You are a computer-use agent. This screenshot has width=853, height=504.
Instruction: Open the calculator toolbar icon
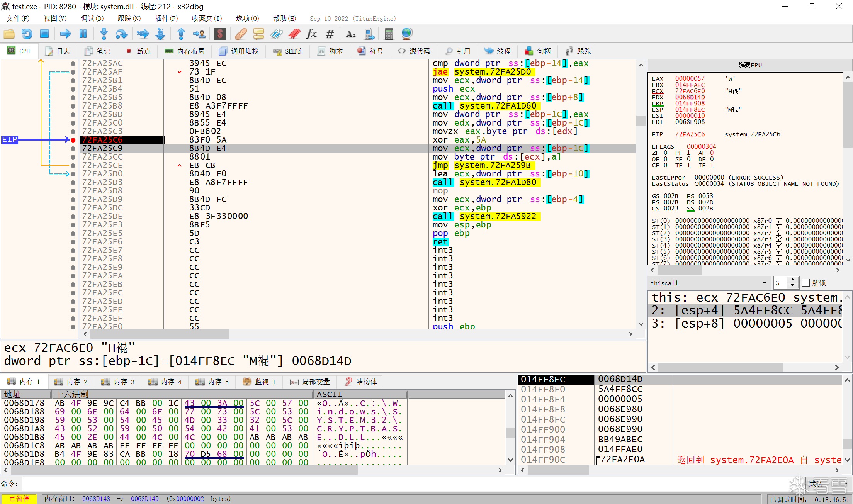point(389,34)
